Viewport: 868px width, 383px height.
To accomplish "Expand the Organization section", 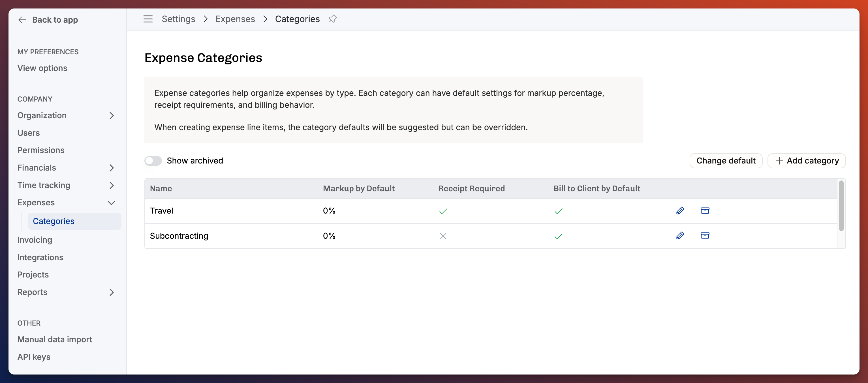I will (112, 115).
